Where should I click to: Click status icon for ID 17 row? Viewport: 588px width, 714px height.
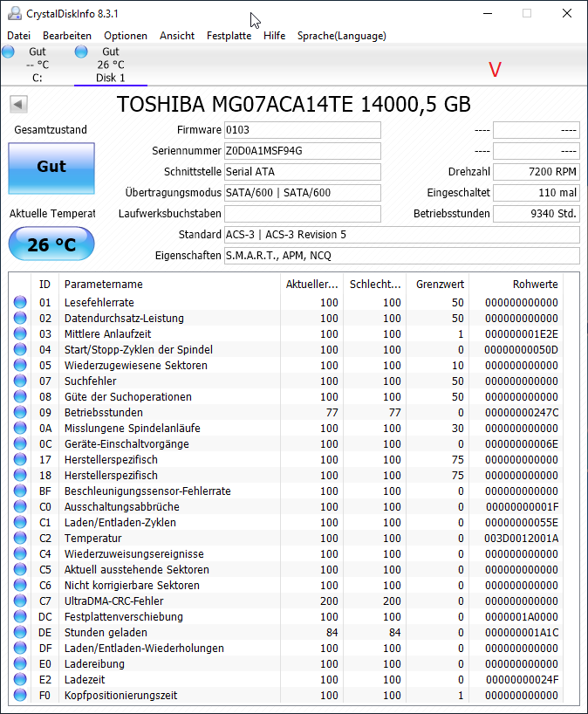(20, 459)
